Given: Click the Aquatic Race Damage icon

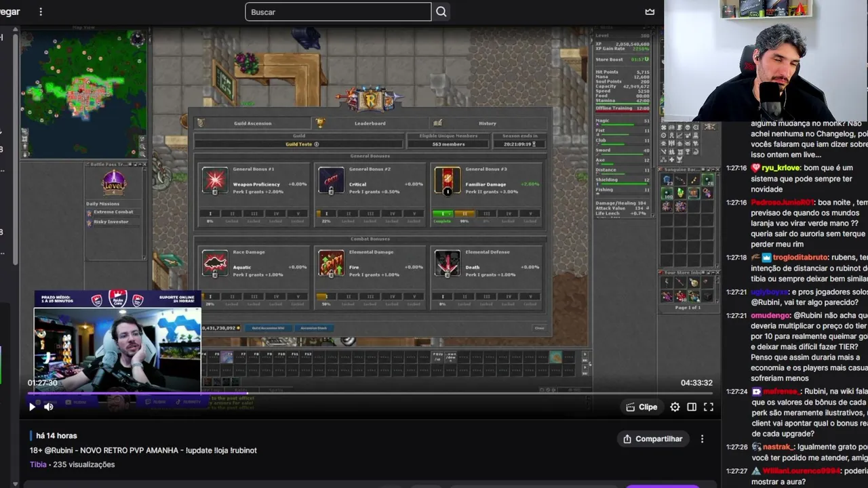Looking at the screenshot, I should [x=215, y=263].
